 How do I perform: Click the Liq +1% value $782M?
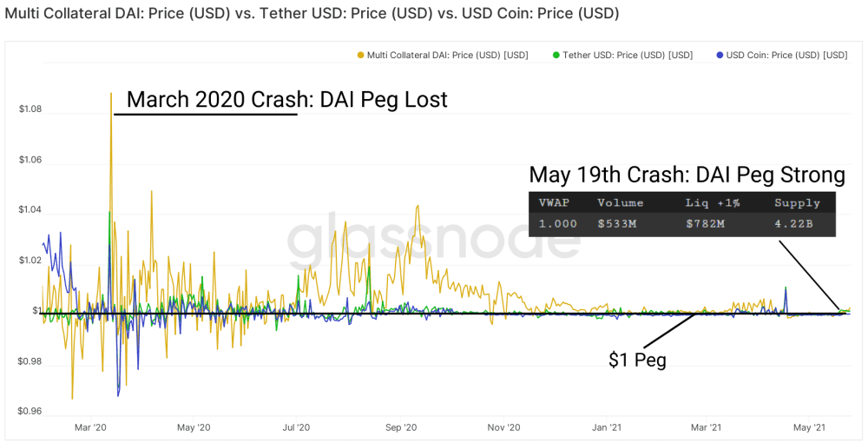[705, 224]
